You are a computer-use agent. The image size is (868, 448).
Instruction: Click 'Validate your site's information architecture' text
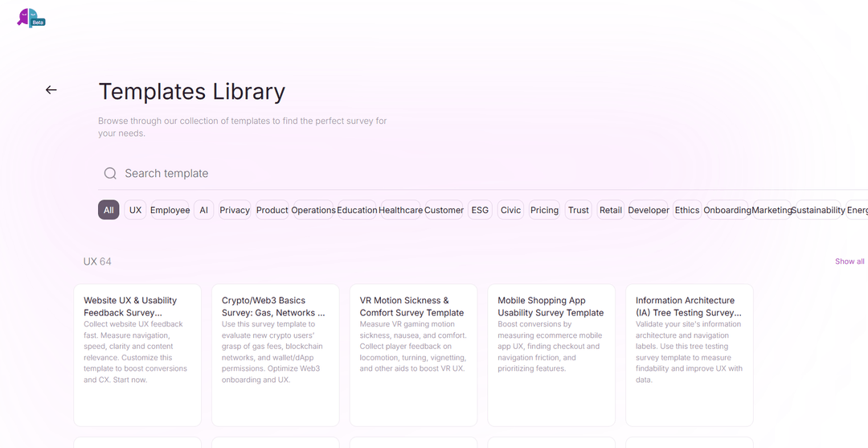pos(690,352)
